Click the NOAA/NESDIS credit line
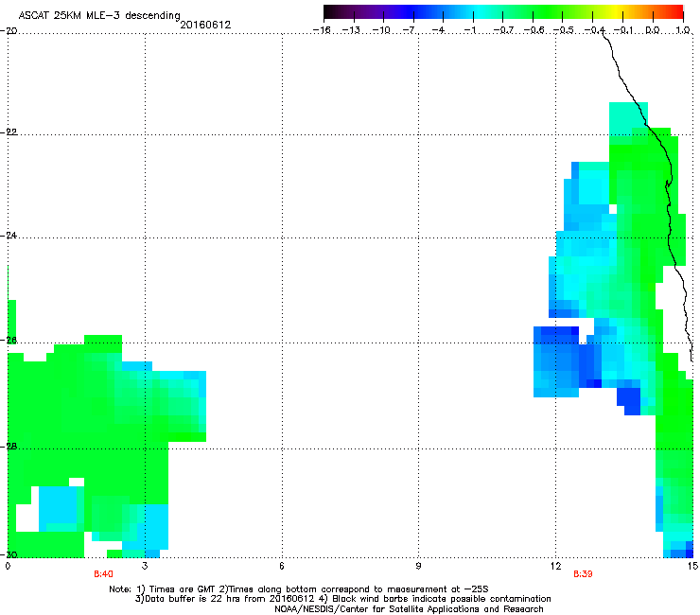Screen dimensions: 700x615 point(409,608)
